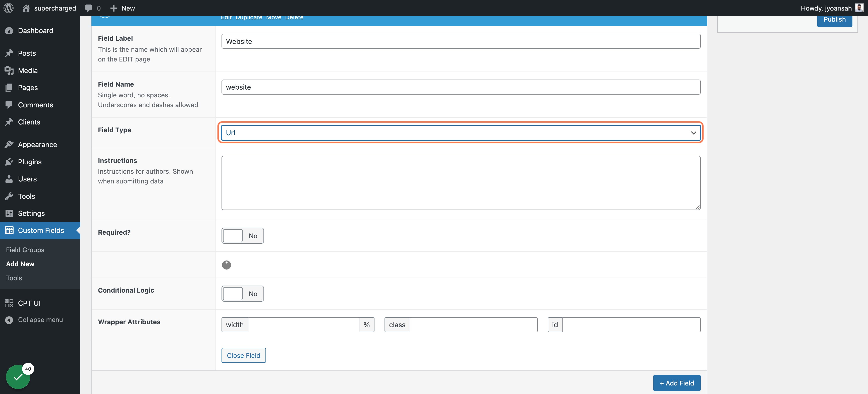Click the Field Name input with website
The image size is (868, 394).
(461, 87)
